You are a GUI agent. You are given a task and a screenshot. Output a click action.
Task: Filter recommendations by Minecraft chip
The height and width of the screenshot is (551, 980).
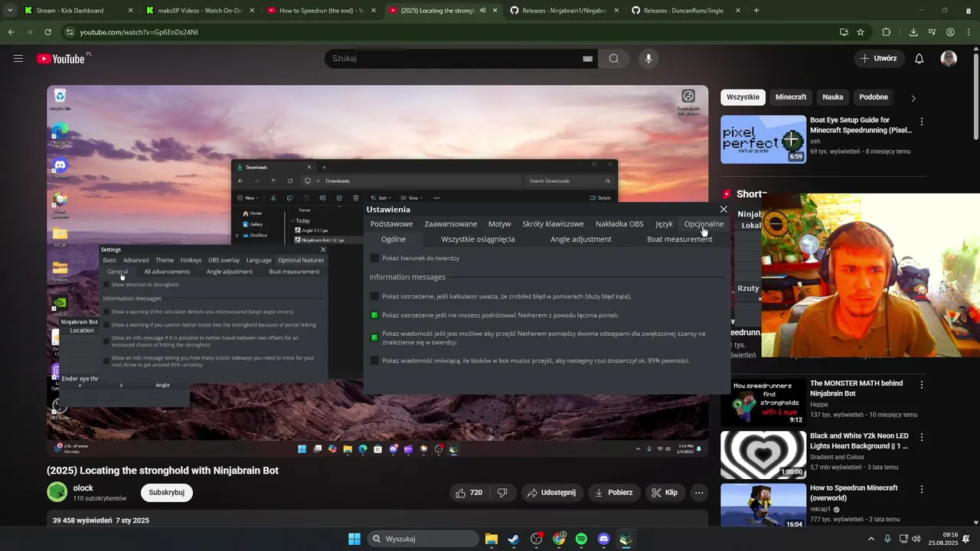pyautogui.click(x=791, y=97)
